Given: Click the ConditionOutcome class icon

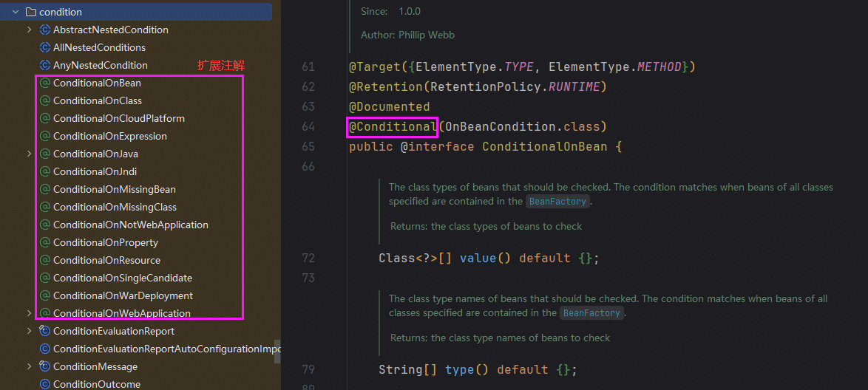Looking at the screenshot, I should coord(45,384).
